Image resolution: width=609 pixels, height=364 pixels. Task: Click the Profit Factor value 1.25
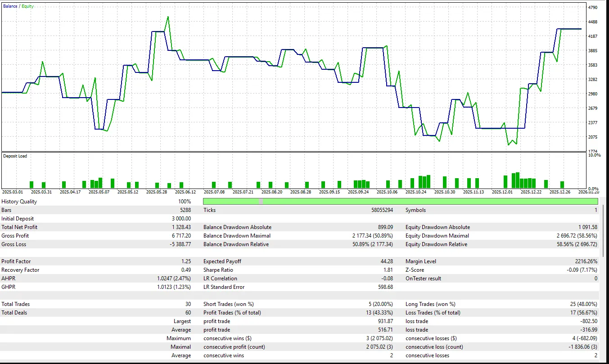[x=185, y=261]
